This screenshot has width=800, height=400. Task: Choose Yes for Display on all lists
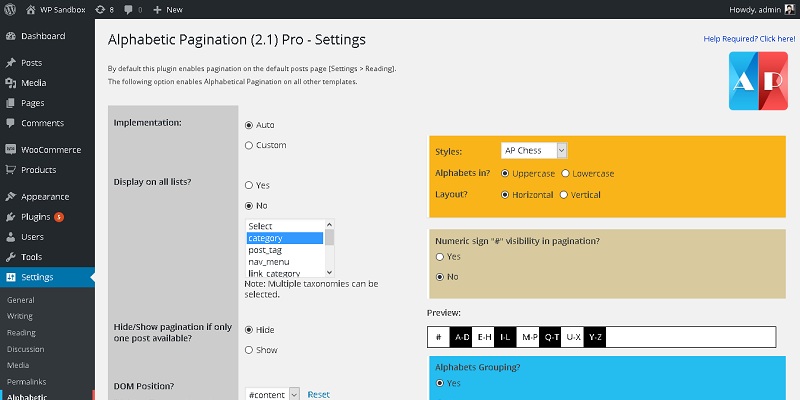(x=249, y=185)
